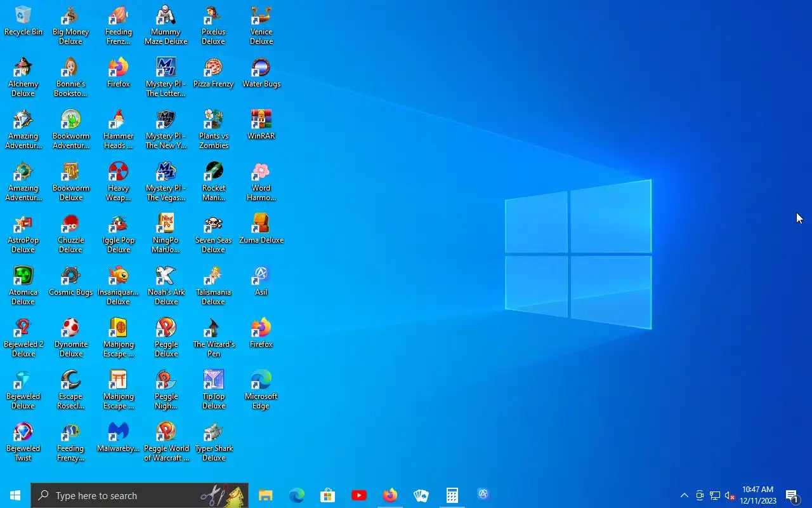Select Escape Rosecliff desktop icon

coord(70,390)
